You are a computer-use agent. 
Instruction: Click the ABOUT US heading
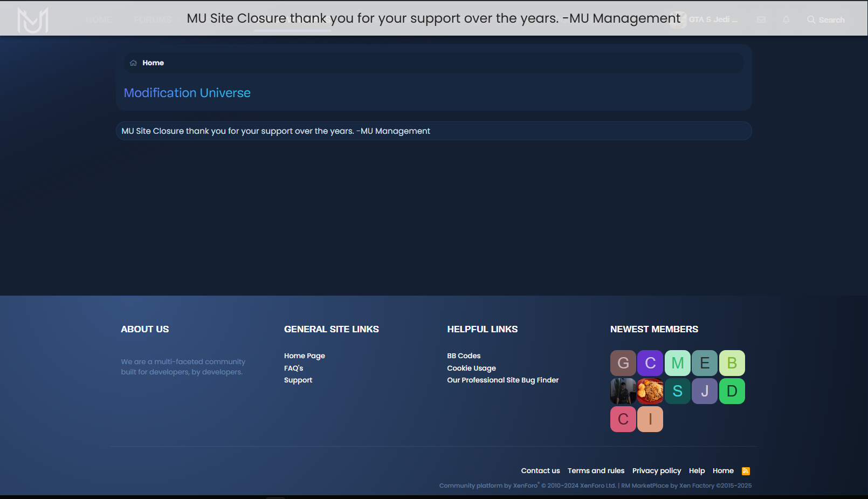[x=145, y=329]
